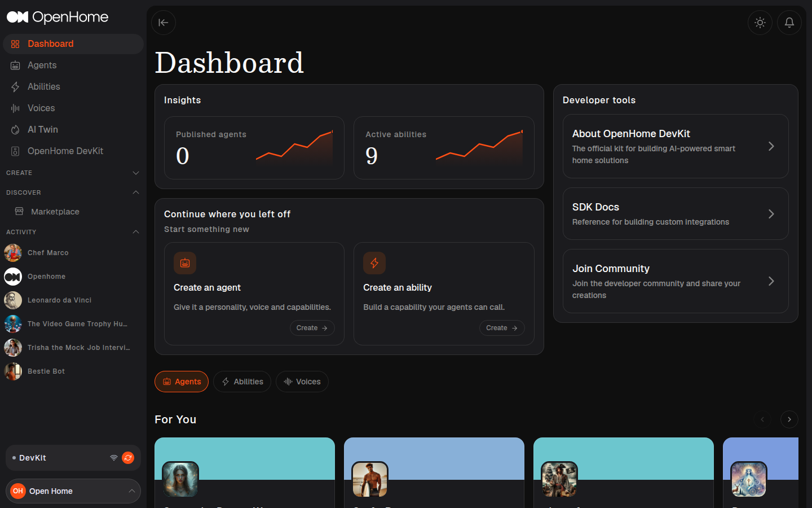Screen dimensions: 812x508
Task: Click the Openhome activity avatar
Action: [13, 277]
